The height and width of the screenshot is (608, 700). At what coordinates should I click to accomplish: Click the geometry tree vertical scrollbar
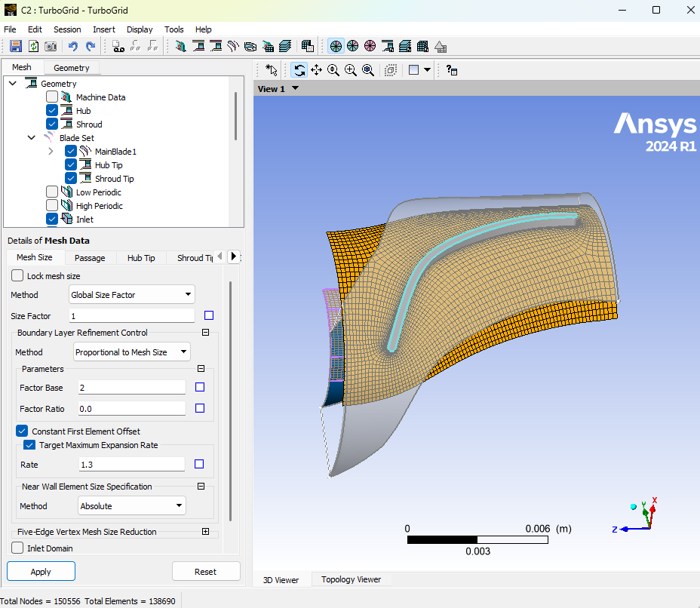235,116
